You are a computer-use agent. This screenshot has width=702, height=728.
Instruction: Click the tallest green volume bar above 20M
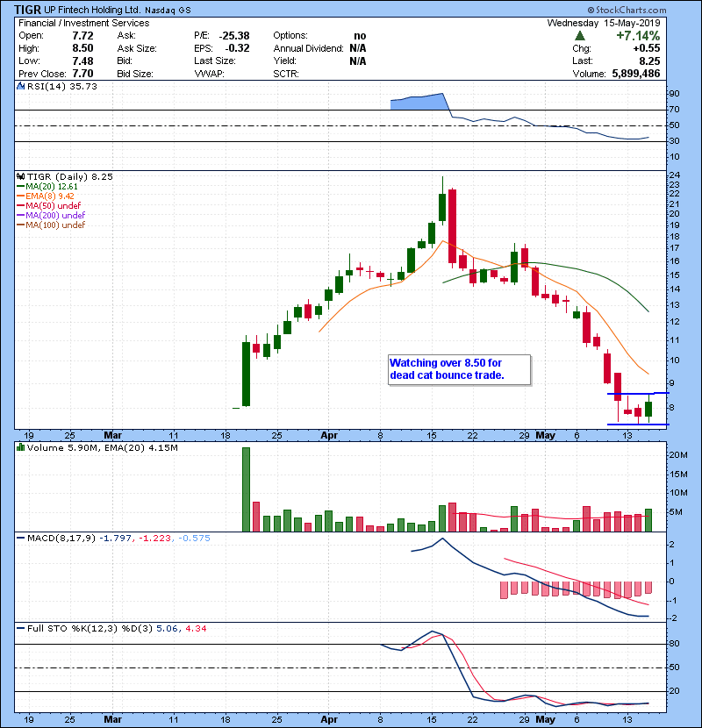pyautogui.click(x=247, y=489)
